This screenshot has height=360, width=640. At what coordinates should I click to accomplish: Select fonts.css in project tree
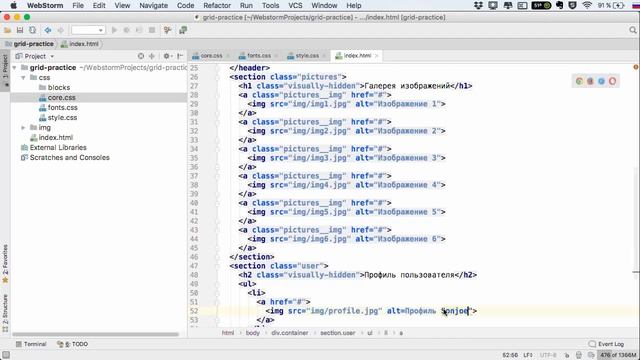click(58, 107)
